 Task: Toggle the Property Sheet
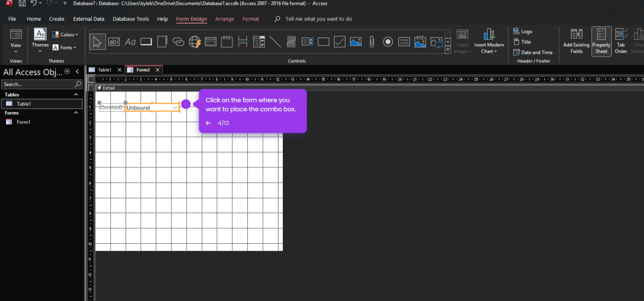tap(601, 41)
